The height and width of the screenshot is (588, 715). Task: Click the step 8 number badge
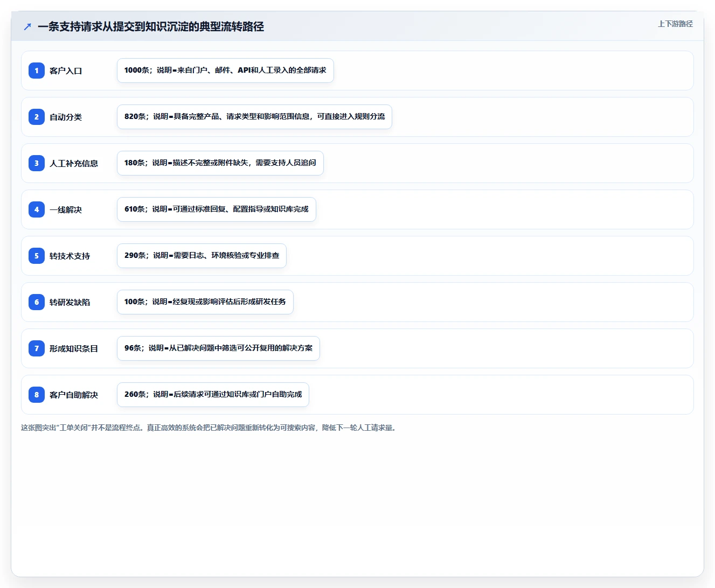click(37, 395)
